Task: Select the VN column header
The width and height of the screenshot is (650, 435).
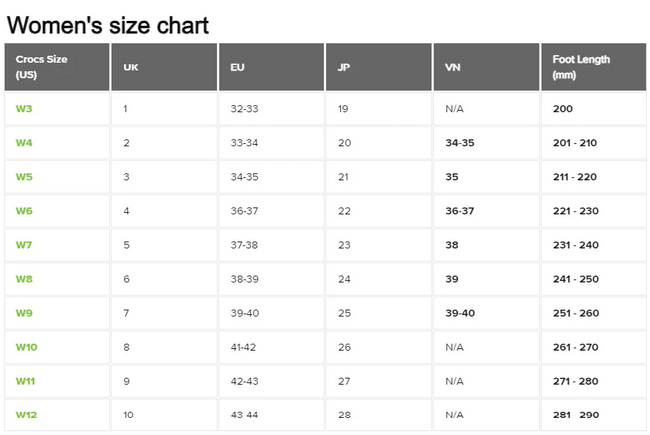Action: [452, 67]
